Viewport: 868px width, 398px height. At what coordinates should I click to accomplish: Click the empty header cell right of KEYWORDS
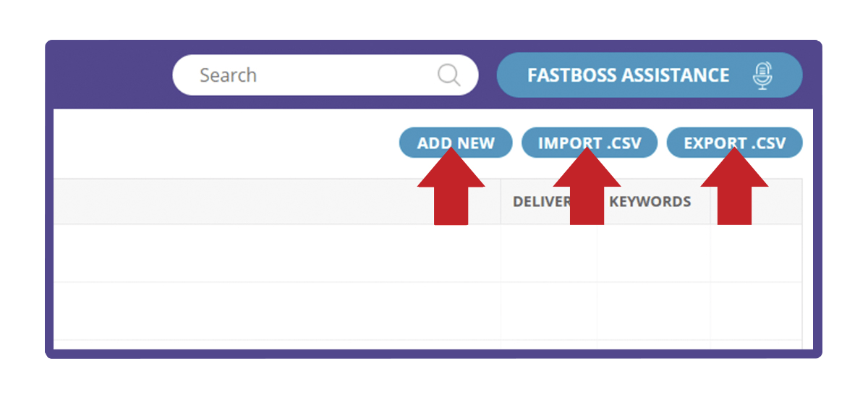coord(756,202)
